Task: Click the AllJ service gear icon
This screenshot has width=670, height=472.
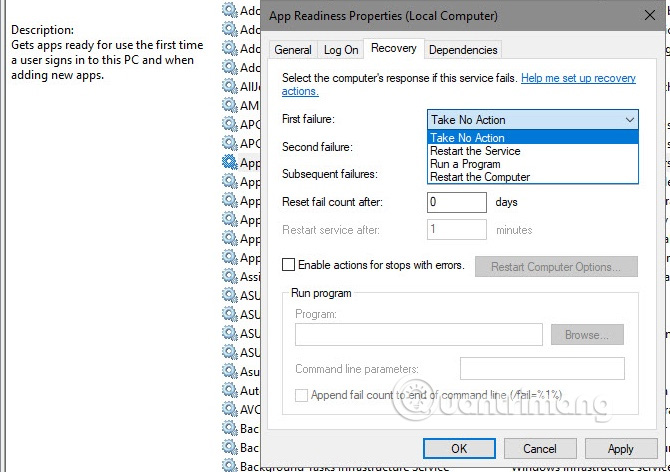Action: [x=229, y=86]
